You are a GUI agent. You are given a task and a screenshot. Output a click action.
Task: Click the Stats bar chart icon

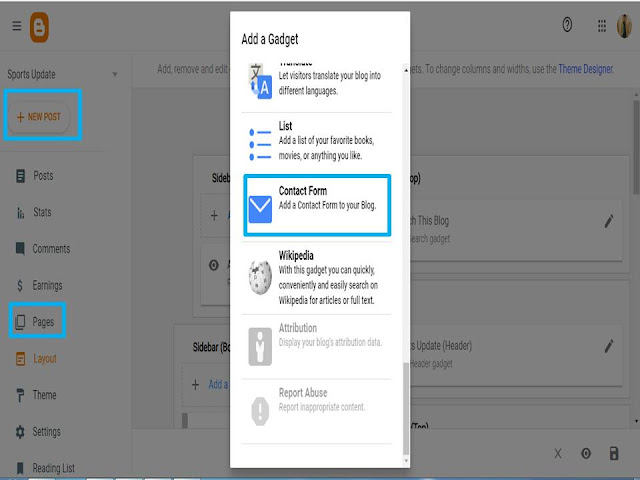(x=20, y=213)
